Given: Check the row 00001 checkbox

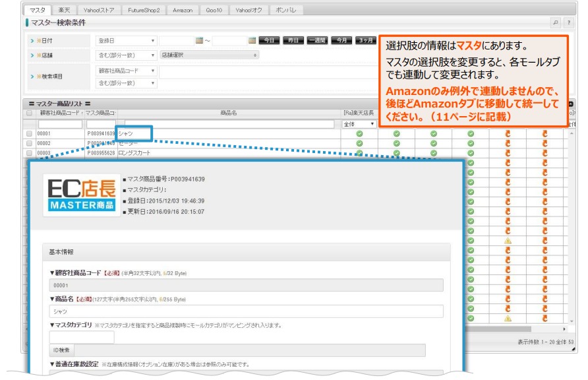Looking at the screenshot, I should click(29, 133).
